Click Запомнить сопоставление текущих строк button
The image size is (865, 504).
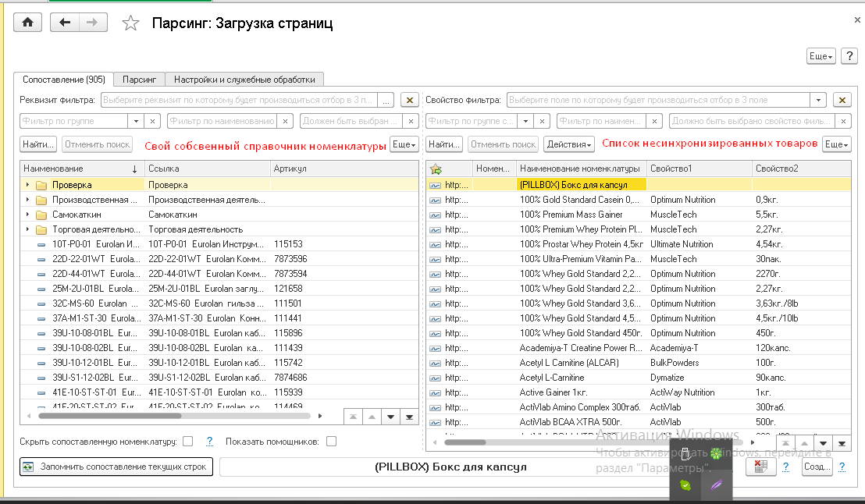(116, 467)
